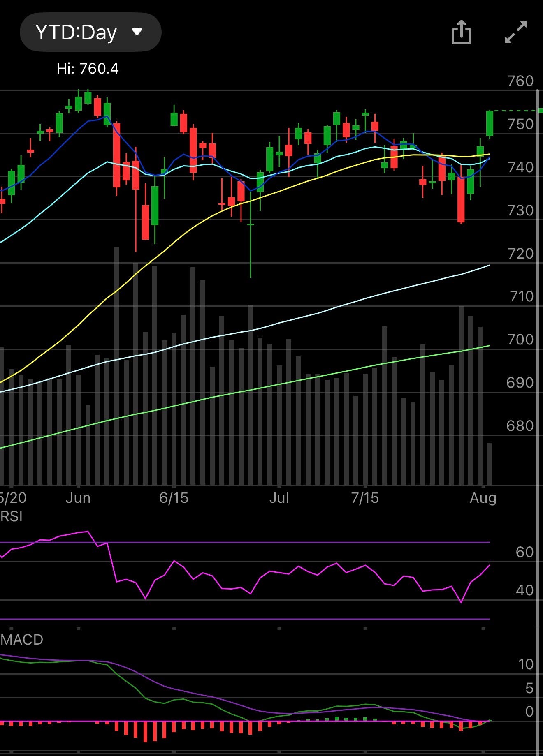Click the 700 price axis label
Screen dimensions: 543x756
pyautogui.click(x=520, y=340)
